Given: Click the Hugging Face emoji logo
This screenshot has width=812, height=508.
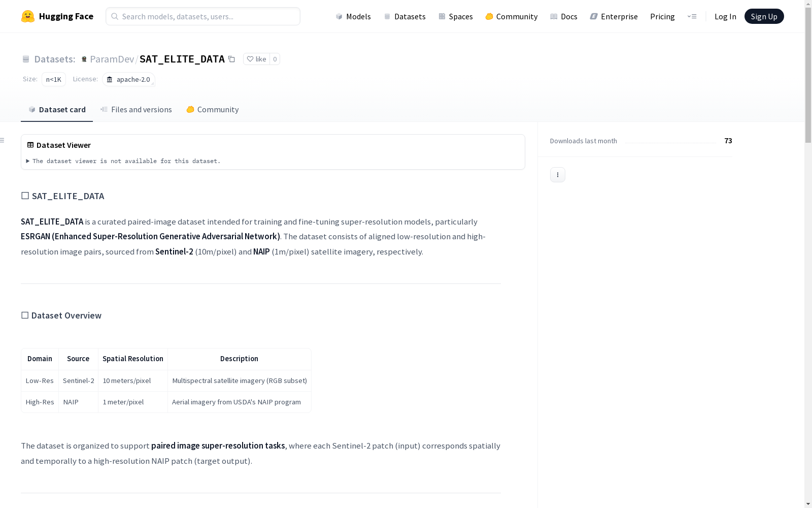Looking at the screenshot, I should pos(28,16).
